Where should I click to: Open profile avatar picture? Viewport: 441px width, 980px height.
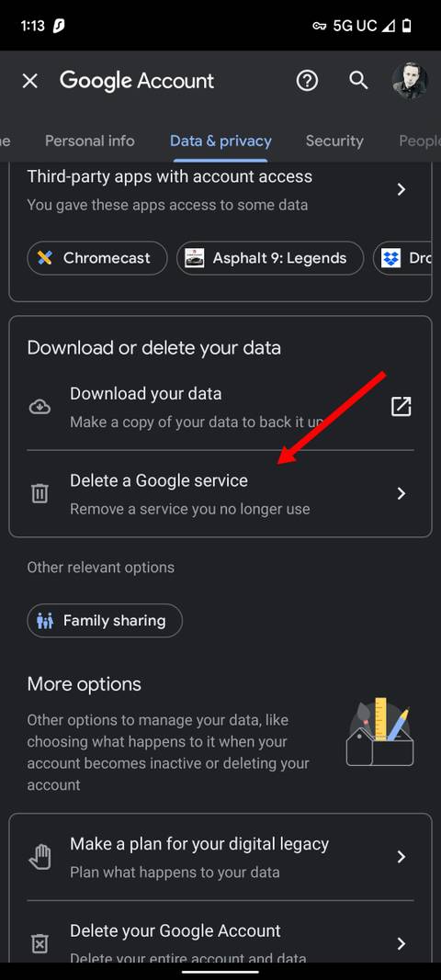pos(410,80)
